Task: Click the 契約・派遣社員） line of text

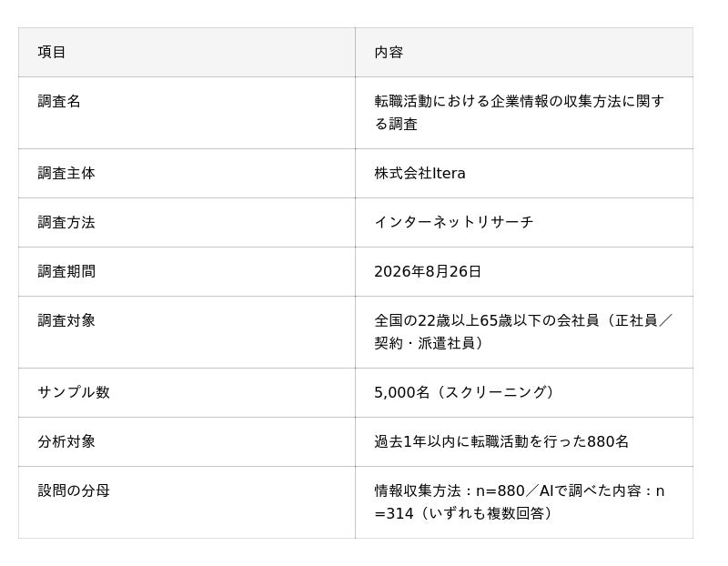Action: point(429,343)
